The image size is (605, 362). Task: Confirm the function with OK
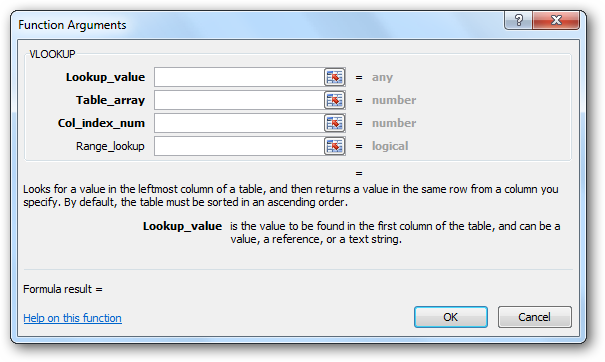(x=451, y=317)
